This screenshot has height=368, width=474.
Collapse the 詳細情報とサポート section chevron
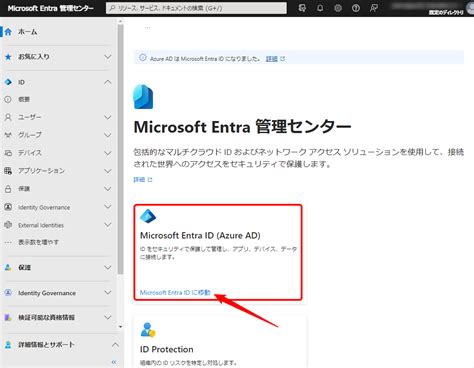click(115, 345)
